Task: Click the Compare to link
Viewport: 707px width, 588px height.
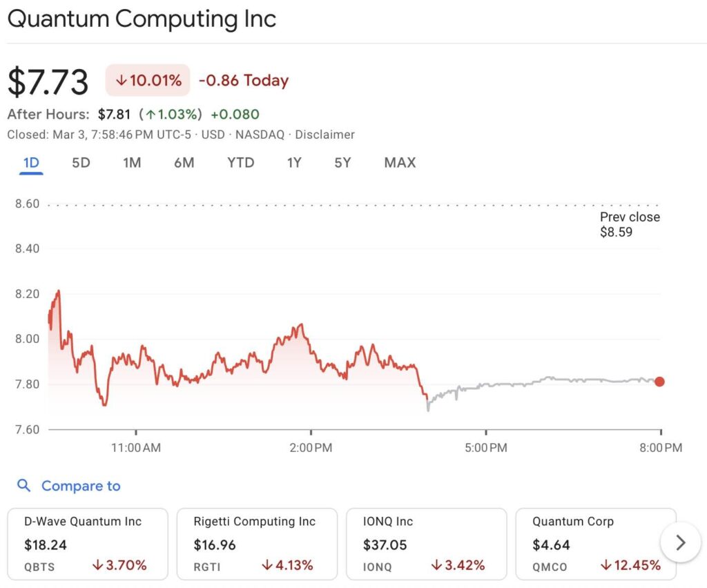Action: pos(81,486)
